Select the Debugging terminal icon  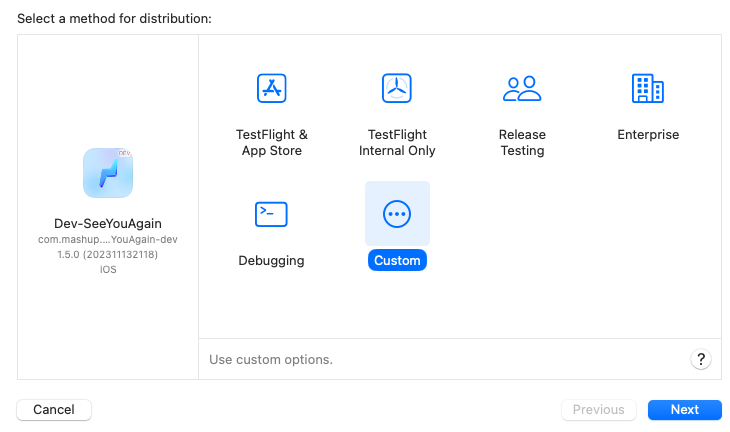click(271, 214)
